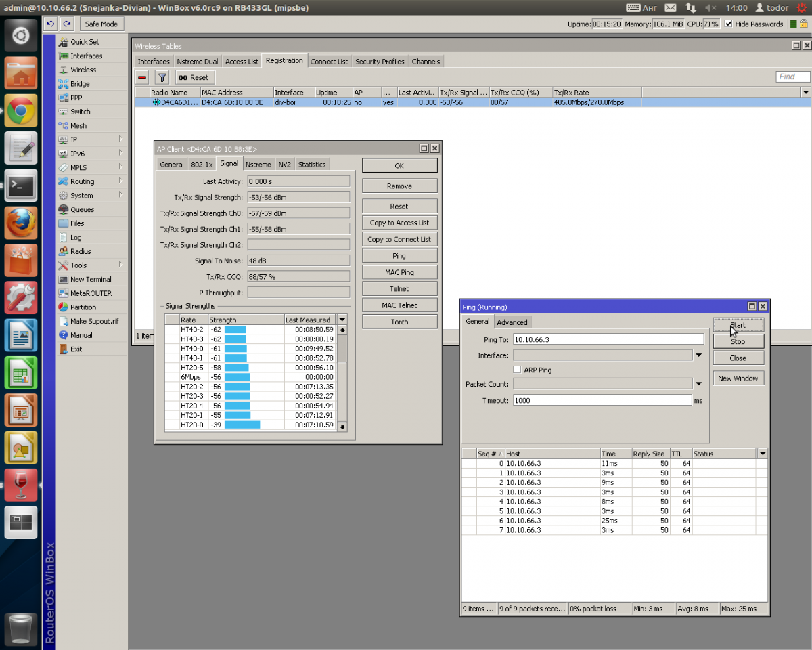Switch to the Security Profiles tab
Image resolution: width=812 pixels, height=650 pixels.
(x=380, y=61)
